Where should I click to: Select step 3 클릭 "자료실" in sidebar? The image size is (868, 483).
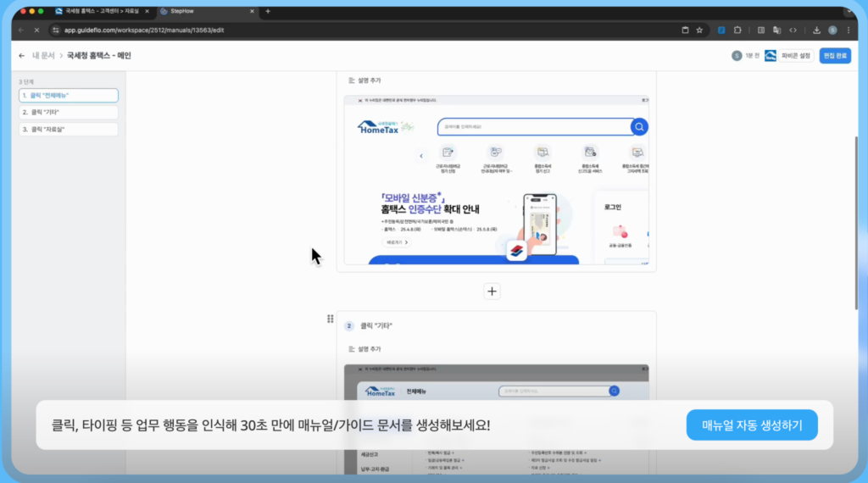tap(68, 130)
